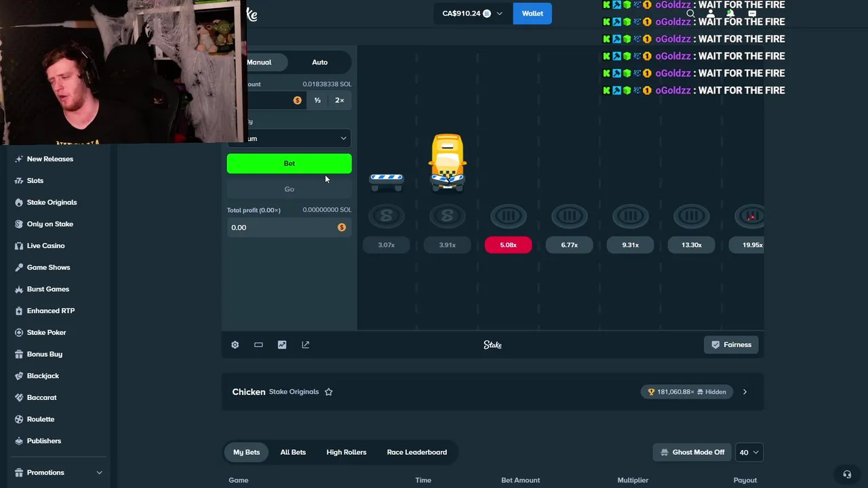
Task: Open the Burst Games link
Action: tap(47, 289)
